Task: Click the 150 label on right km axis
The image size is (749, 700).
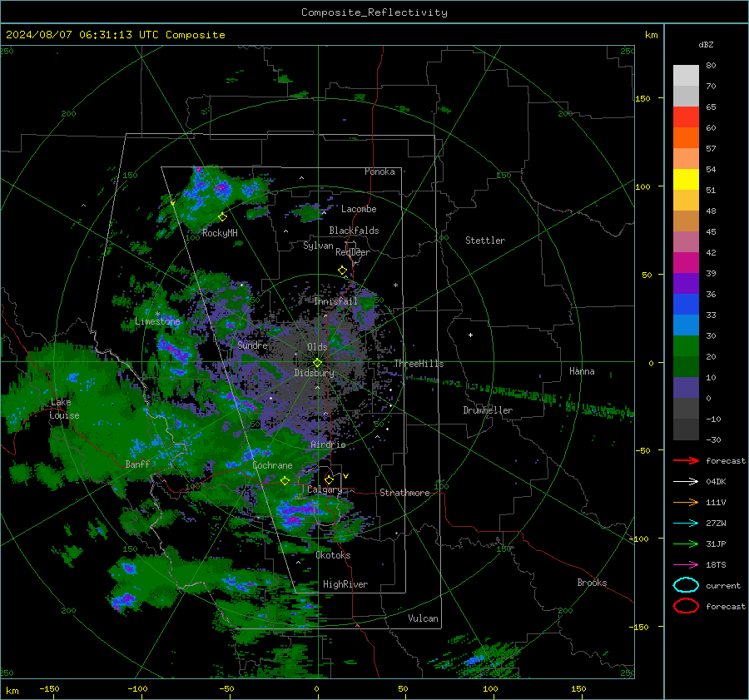Action: 642,98
